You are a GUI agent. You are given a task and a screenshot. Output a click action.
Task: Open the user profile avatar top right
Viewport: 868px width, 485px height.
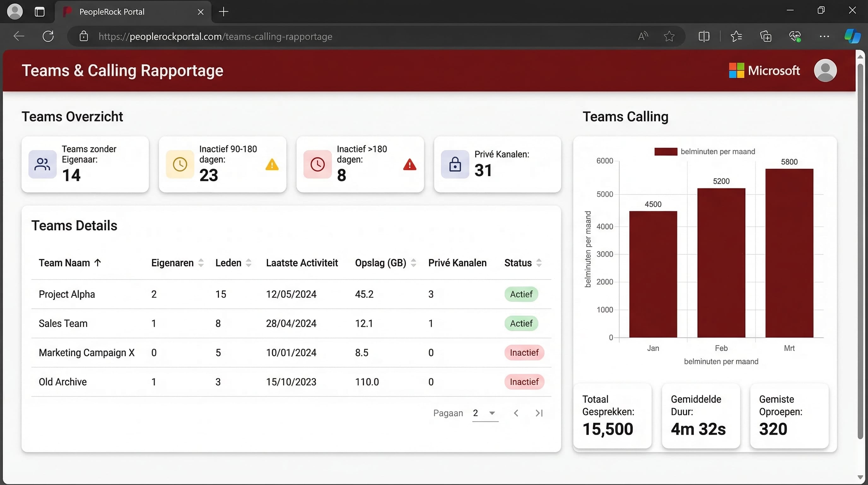[x=825, y=70]
